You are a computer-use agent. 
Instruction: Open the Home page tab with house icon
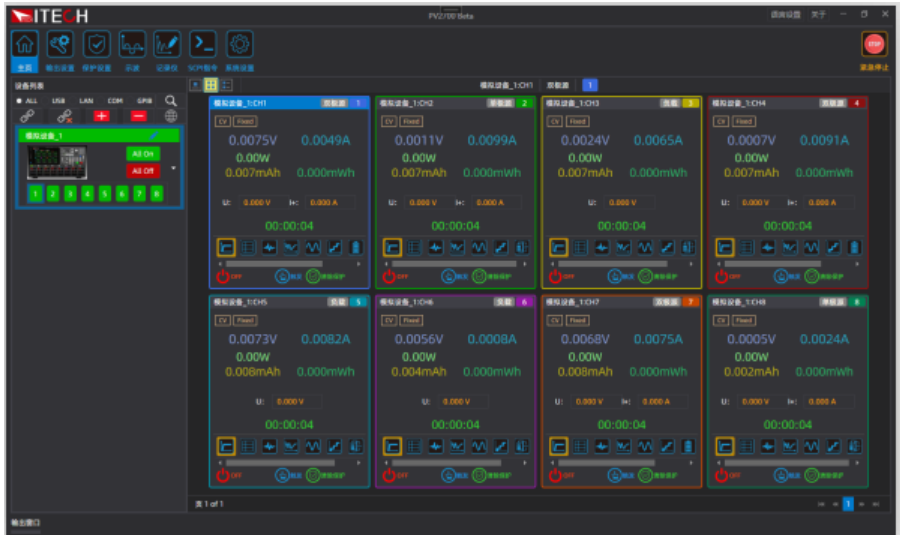(x=25, y=51)
